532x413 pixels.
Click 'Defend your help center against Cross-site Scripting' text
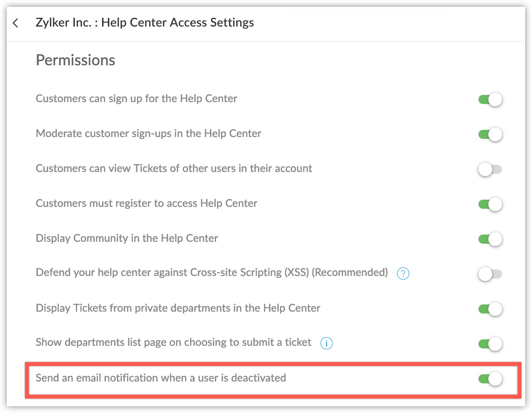(211, 273)
